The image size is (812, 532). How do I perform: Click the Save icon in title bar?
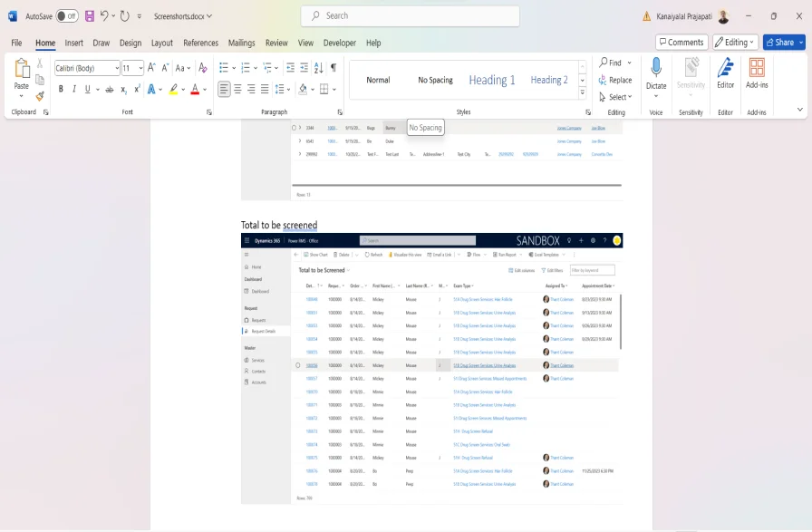tap(90, 16)
